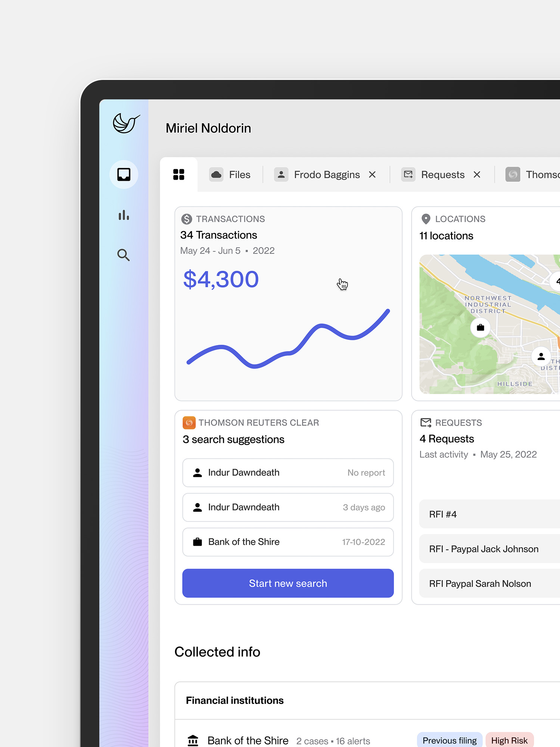The width and height of the screenshot is (560, 747).
Task: Click the bank icon beside Bank of the Shire
Action: 193,740
